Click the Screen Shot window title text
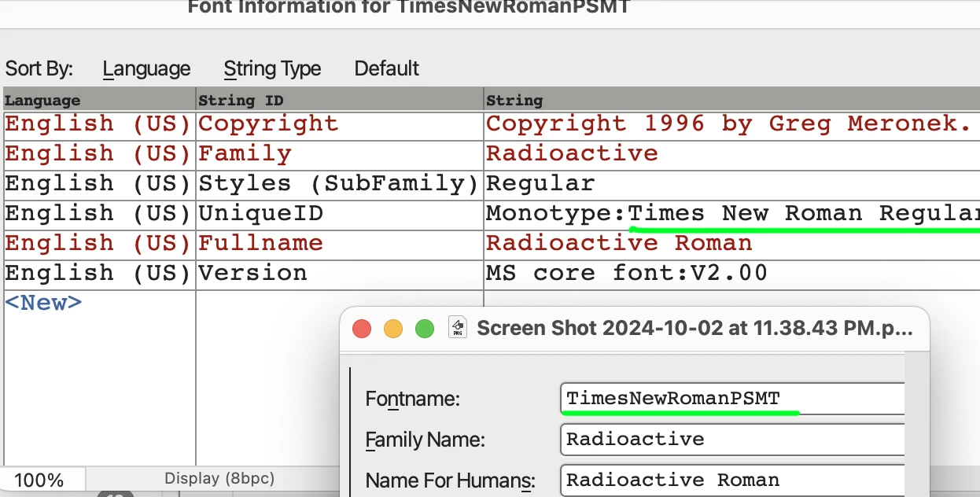 tap(694, 328)
